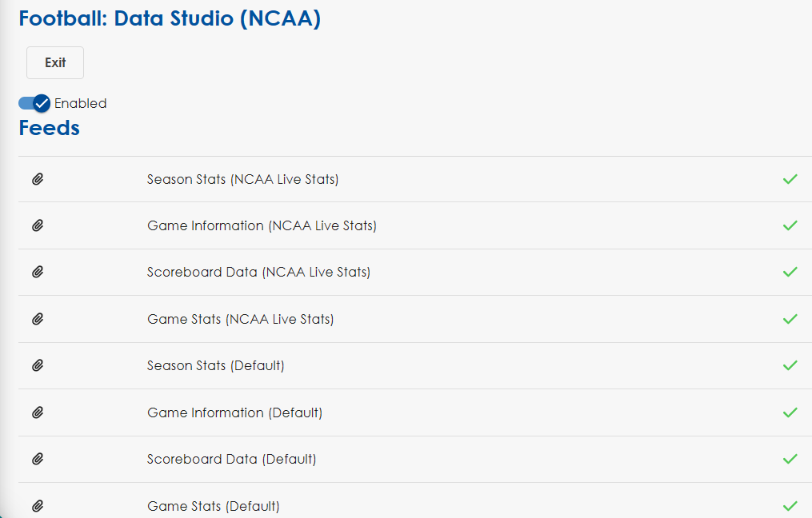Click paperclip icon beside Season Stats (NCAA Live Stats)
The image size is (812, 518).
click(38, 179)
